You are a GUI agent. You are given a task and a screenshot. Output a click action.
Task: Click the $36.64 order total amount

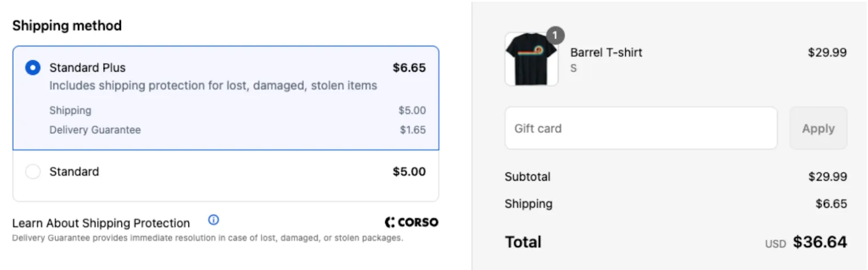819,242
